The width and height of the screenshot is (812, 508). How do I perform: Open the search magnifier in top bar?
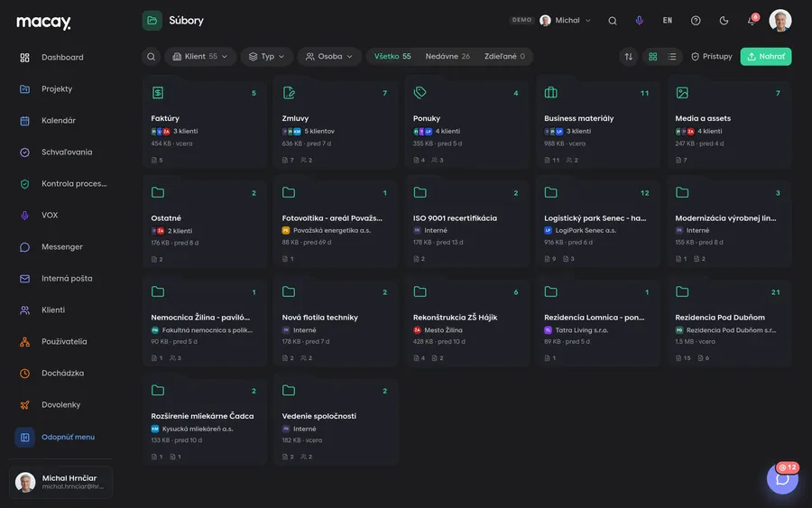click(x=612, y=21)
